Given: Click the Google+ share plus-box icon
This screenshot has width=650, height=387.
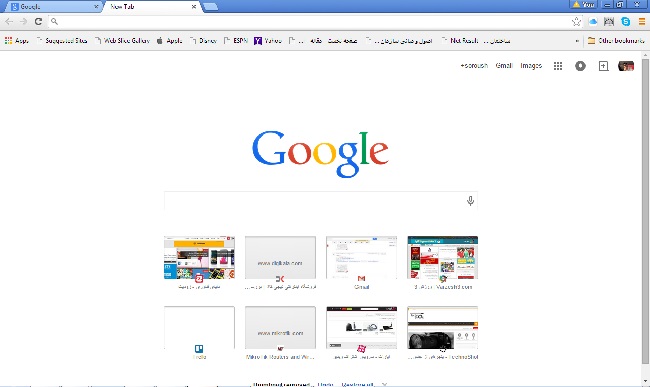Looking at the screenshot, I should pyautogui.click(x=604, y=66).
